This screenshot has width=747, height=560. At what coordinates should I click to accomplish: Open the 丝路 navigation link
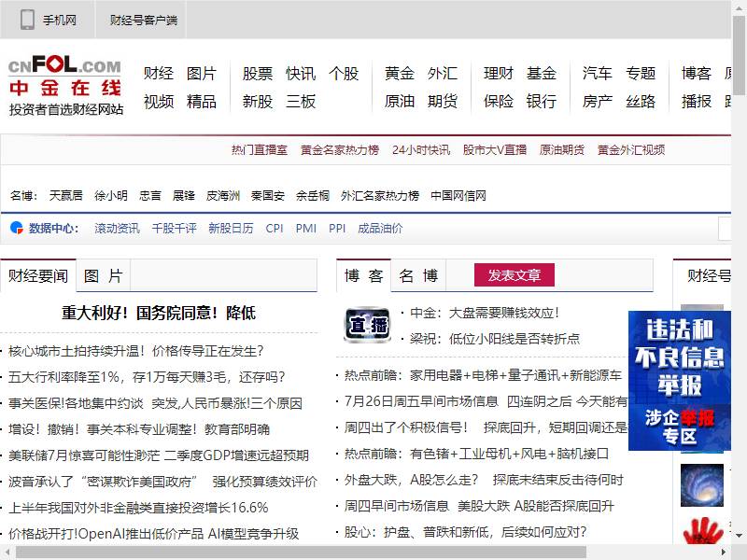(x=641, y=101)
